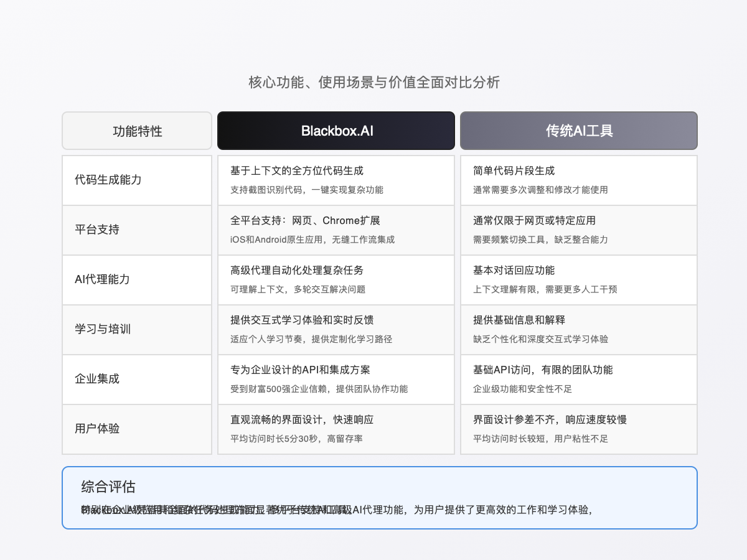Viewport: 747px width, 560px height.
Task: Click 平均访问时长5分30秒，高留存率 text
Action: click(x=296, y=439)
